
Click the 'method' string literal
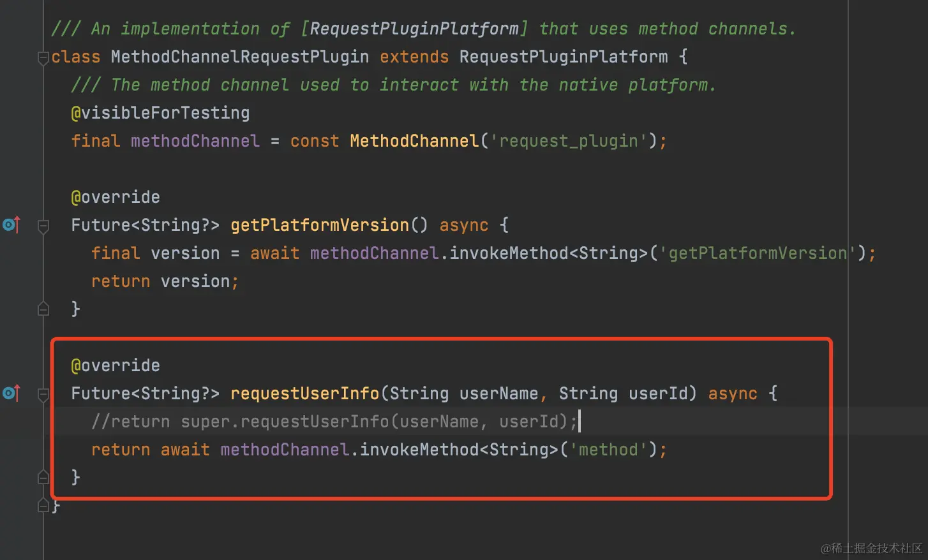tap(608, 450)
